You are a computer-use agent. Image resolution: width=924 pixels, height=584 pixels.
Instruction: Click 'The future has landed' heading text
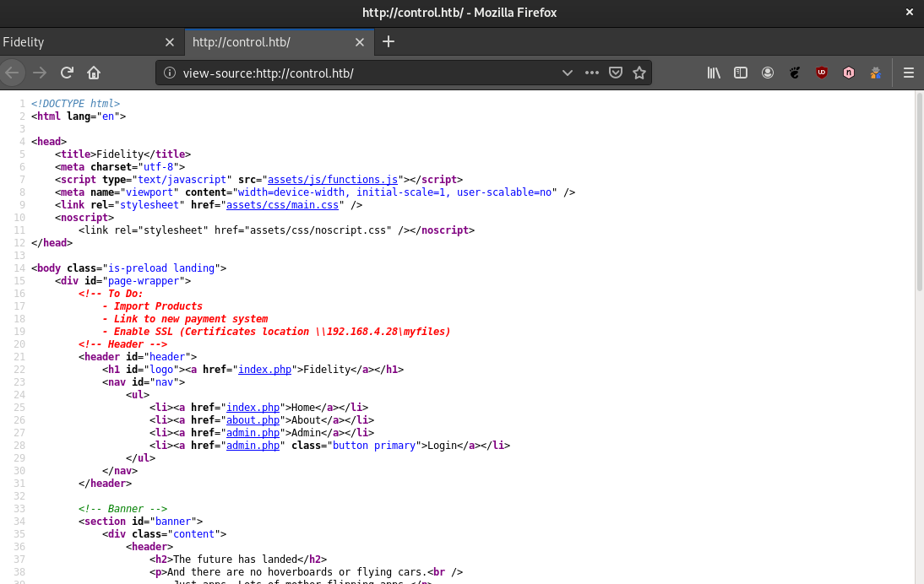(x=235, y=560)
